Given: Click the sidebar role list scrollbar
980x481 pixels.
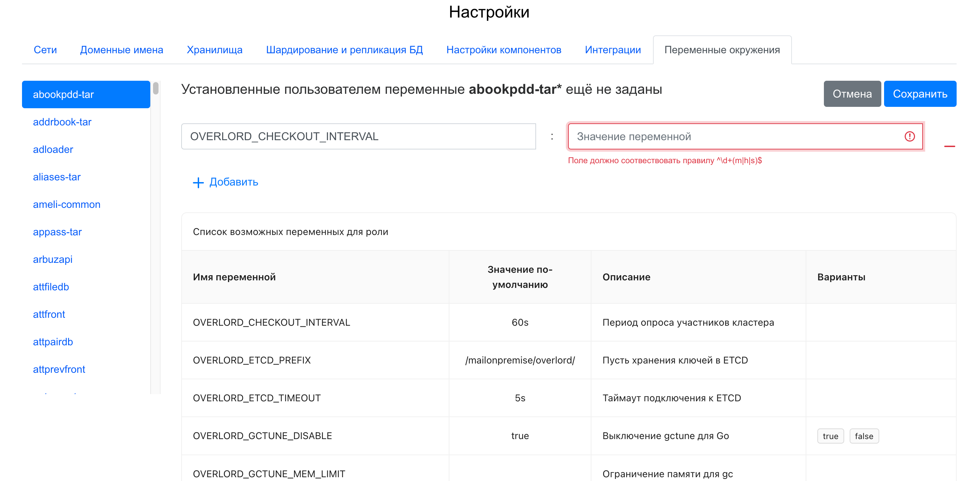Looking at the screenshot, I should click(x=156, y=88).
